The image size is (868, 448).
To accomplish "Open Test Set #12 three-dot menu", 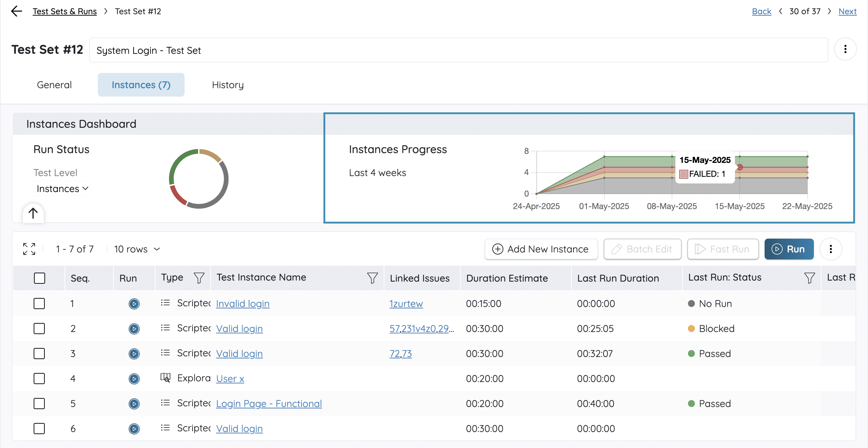I will (845, 49).
